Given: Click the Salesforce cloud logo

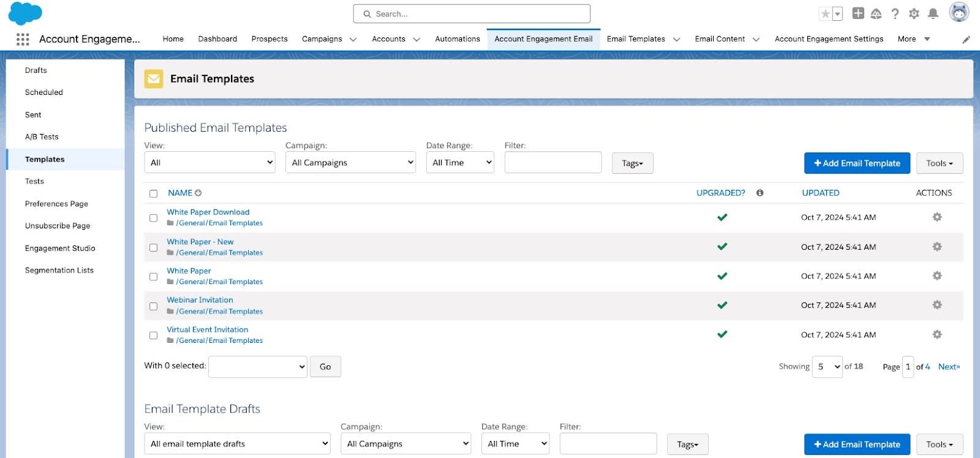Looking at the screenshot, I should (25, 13).
